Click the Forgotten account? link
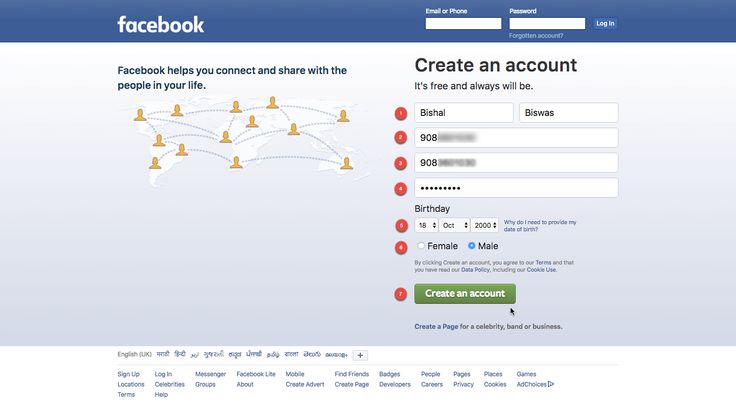 (536, 35)
